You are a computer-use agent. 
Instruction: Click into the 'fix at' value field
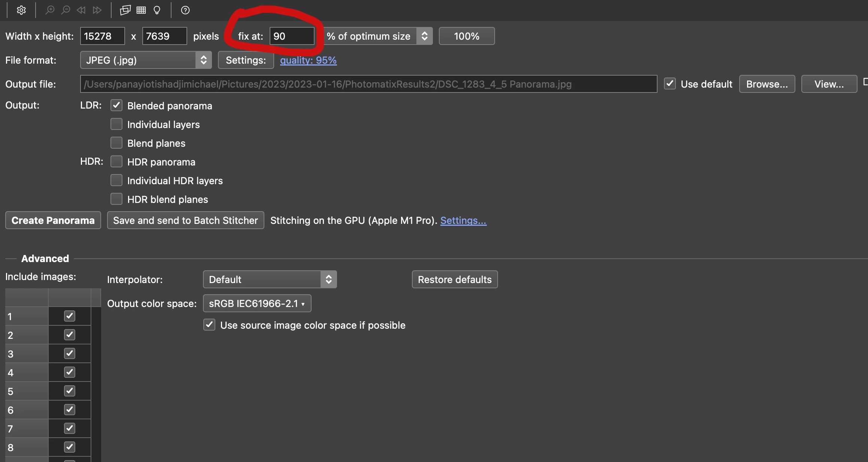point(291,36)
